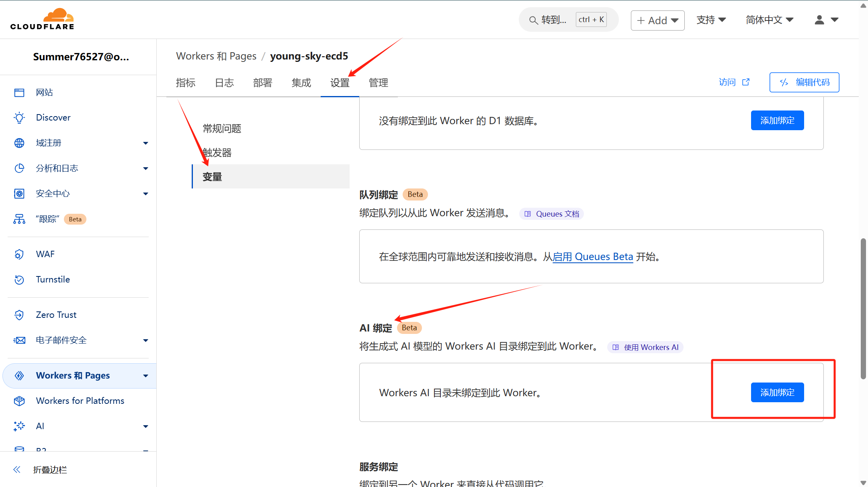868x487 pixels.
Task: Click 添加绑定 in the AI 绑定 section
Action: click(777, 392)
